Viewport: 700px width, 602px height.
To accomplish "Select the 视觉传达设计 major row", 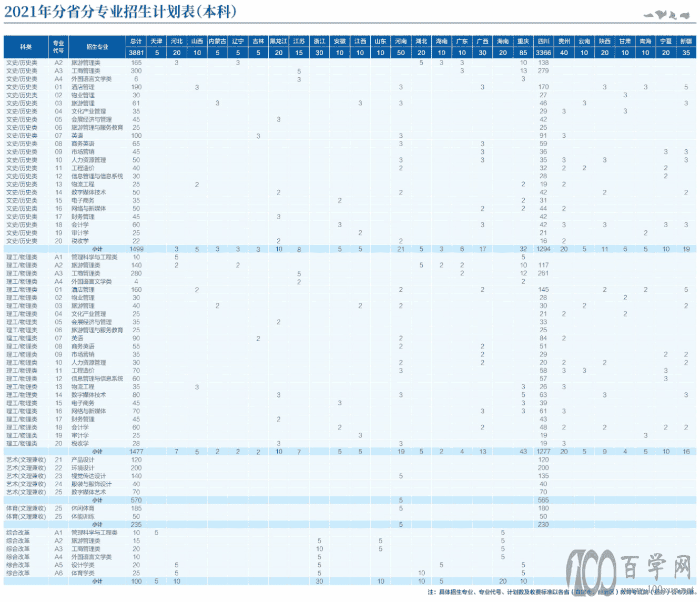I will coord(350,476).
